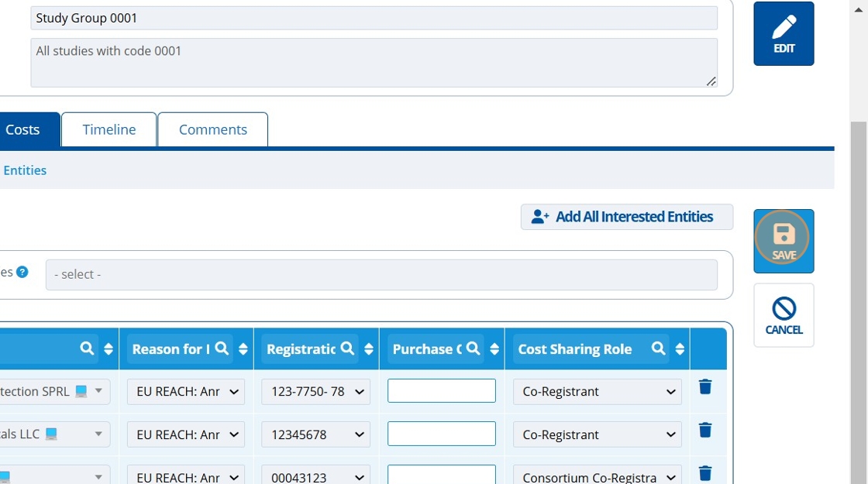Sort the first entity column
The image size is (868, 484).
(108, 349)
